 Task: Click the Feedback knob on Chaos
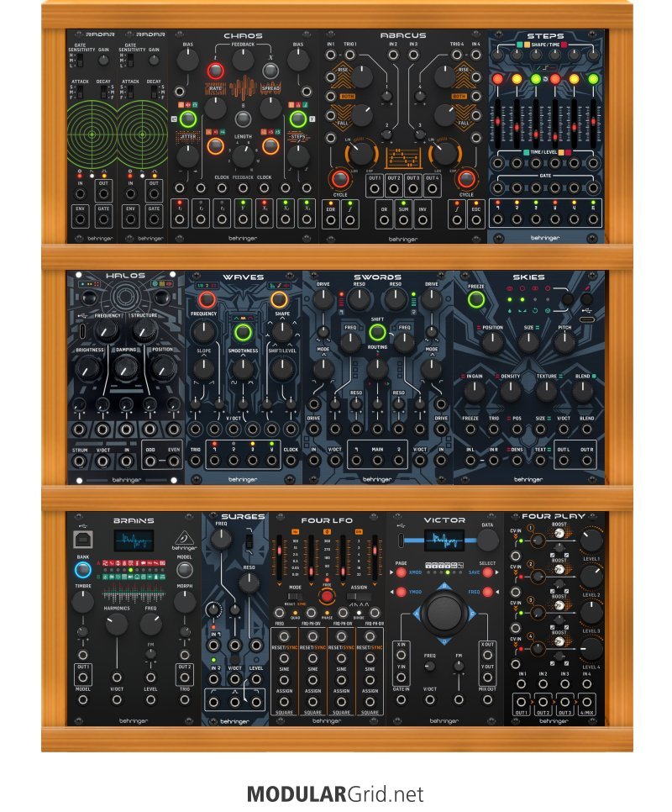point(243,60)
